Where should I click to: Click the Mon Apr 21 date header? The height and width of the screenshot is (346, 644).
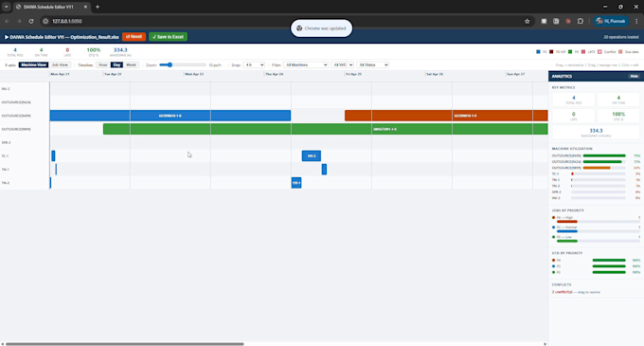tap(60, 74)
